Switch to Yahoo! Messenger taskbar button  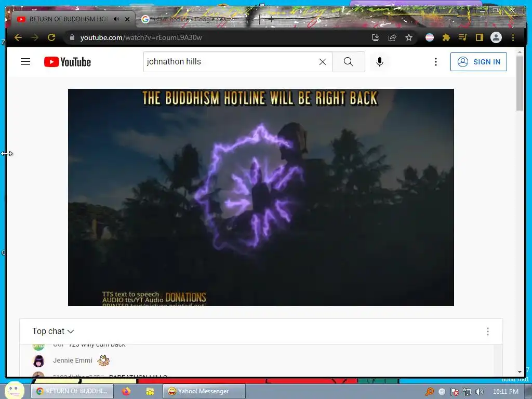click(204, 391)
